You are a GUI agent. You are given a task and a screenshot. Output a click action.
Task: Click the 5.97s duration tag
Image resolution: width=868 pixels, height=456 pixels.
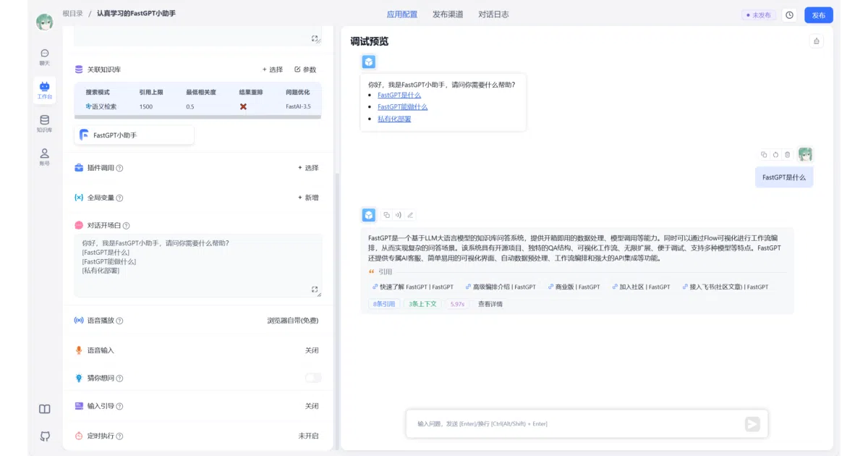(457, 304)
